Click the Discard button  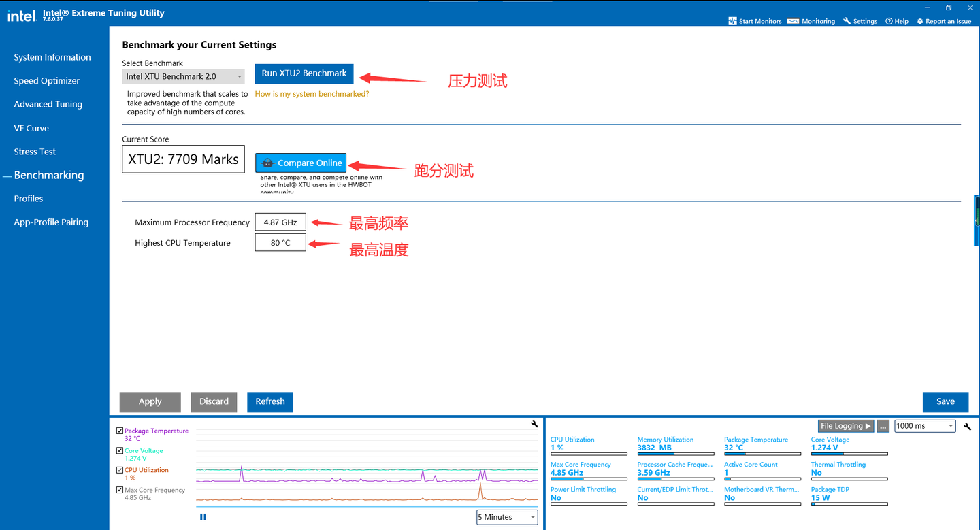[214, 401]
